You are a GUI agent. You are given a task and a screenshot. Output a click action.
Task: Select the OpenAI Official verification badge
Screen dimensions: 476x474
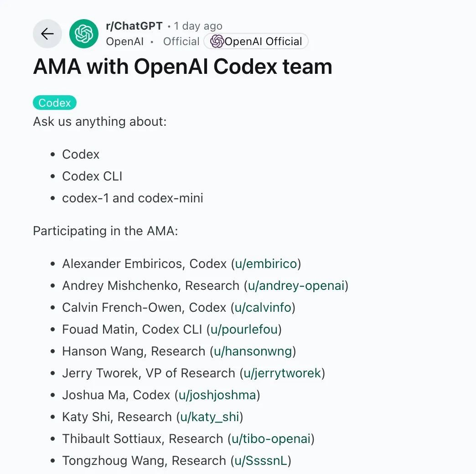tap(256, 41)
